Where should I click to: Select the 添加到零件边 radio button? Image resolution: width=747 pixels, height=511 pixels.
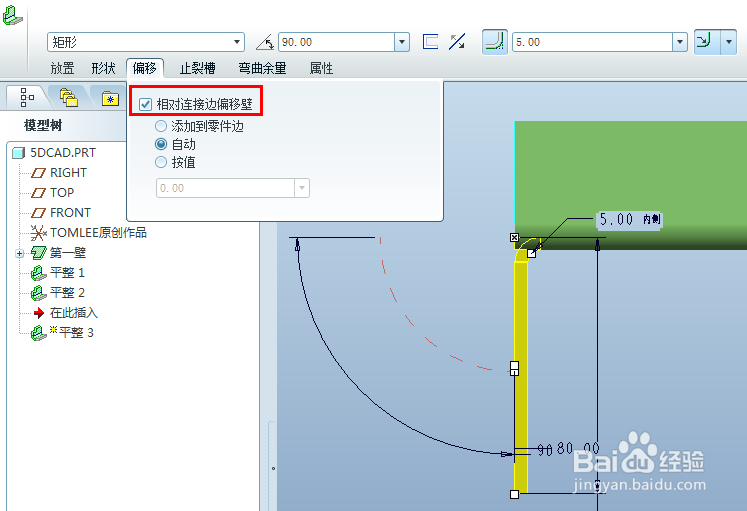(161, 126)
